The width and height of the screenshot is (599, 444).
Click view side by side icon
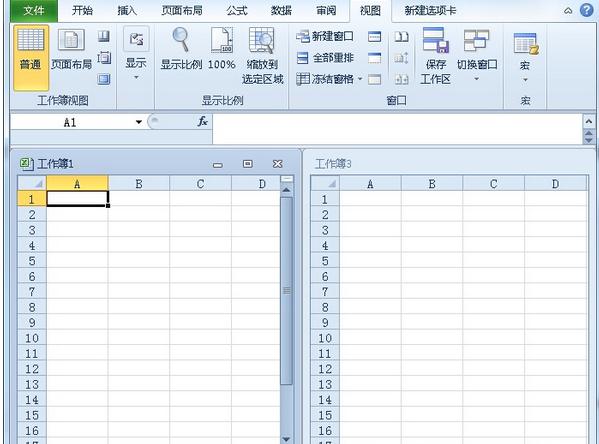401,37
